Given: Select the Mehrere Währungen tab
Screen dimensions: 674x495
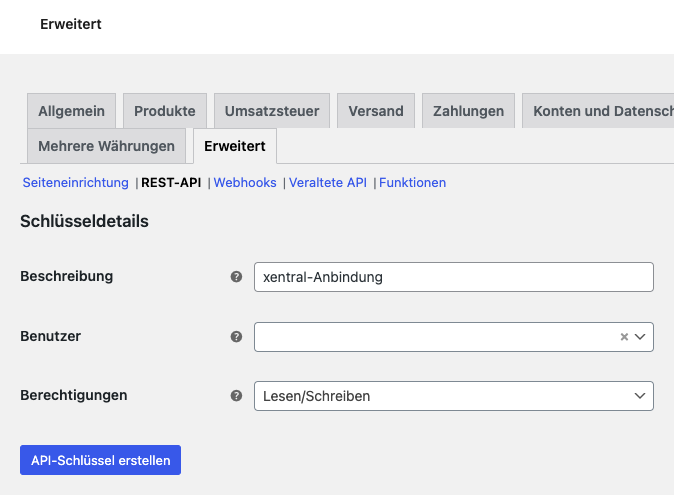Looking at the screenshot, I should 106,146.
